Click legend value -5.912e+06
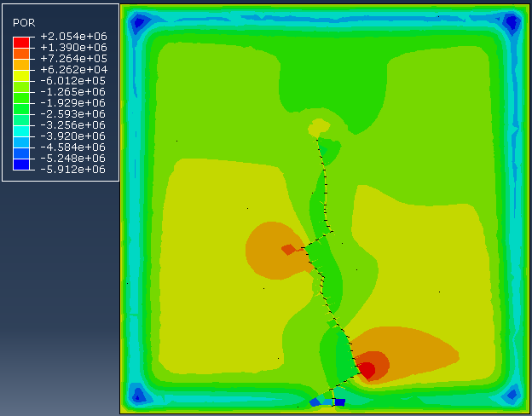This screenshot has width=532, height=416. (x=72, y=170)
